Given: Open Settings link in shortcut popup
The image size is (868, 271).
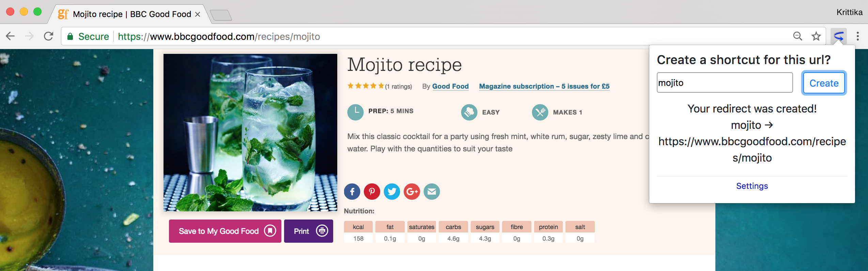Looking at the screenshot, I should click(752, 186).
